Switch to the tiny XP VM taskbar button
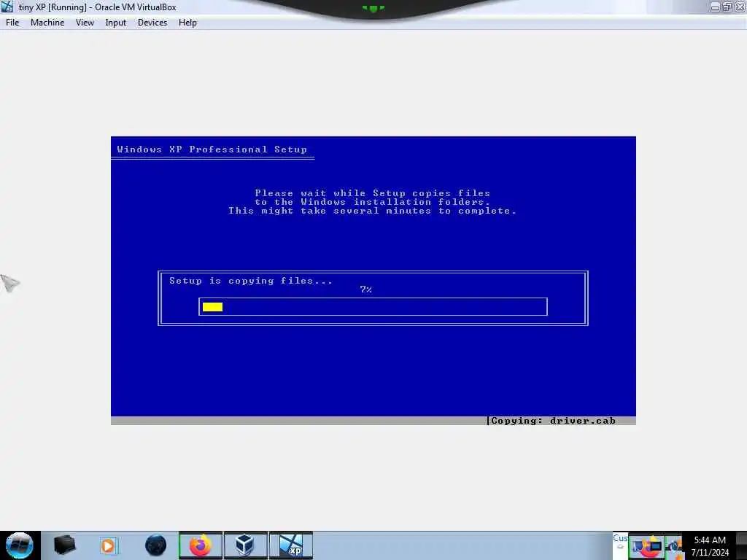Screen dimensions: 747x560 [291, 545]
